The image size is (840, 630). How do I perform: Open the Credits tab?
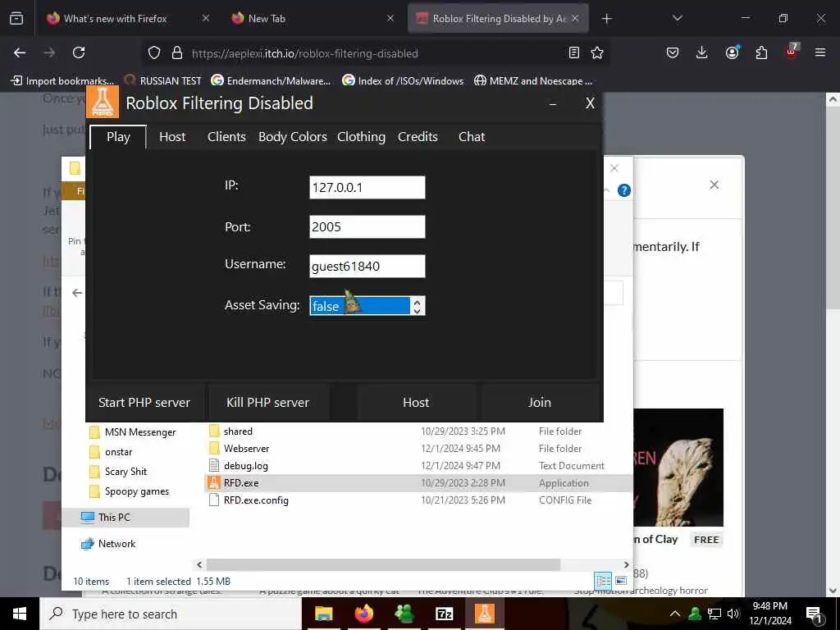[x=418, y=137]
